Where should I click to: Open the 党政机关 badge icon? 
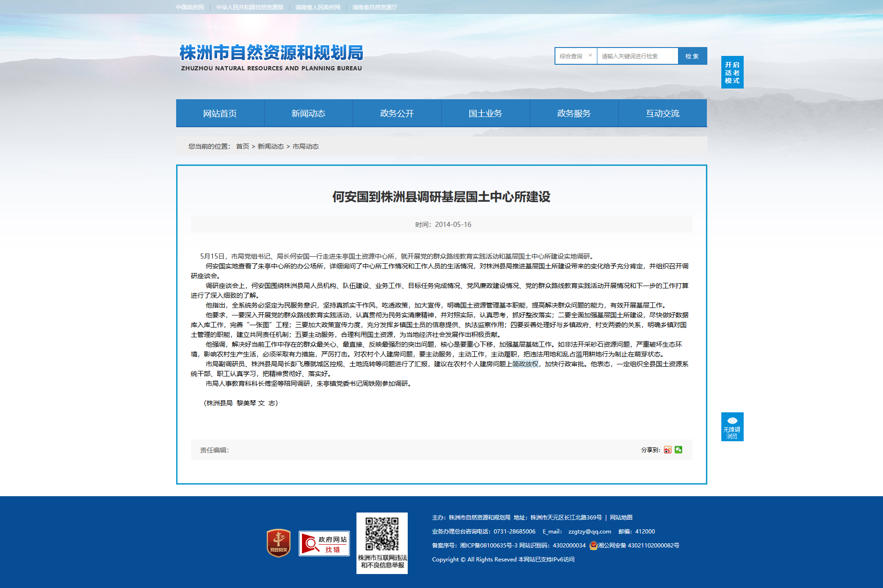(279, 543)
